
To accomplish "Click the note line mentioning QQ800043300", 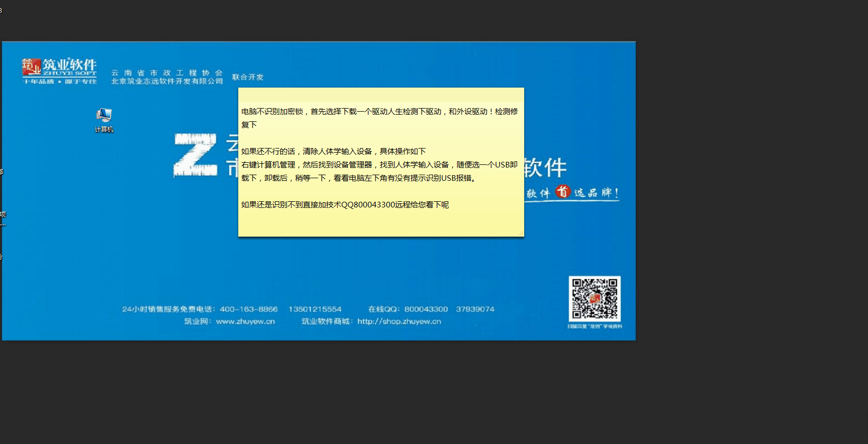I will (x=345, y=205).
